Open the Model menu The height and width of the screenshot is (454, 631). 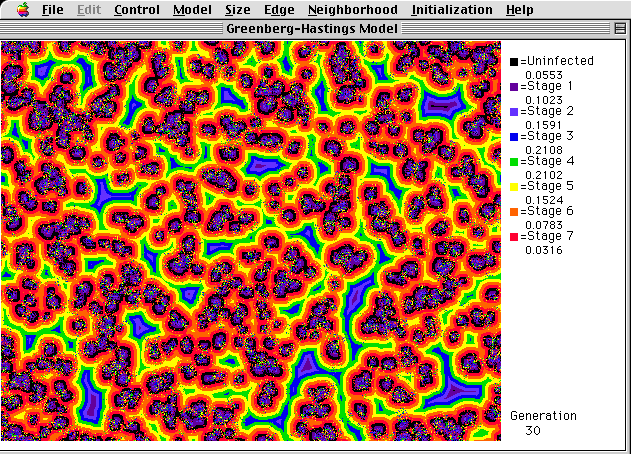[x=191, y=10]
